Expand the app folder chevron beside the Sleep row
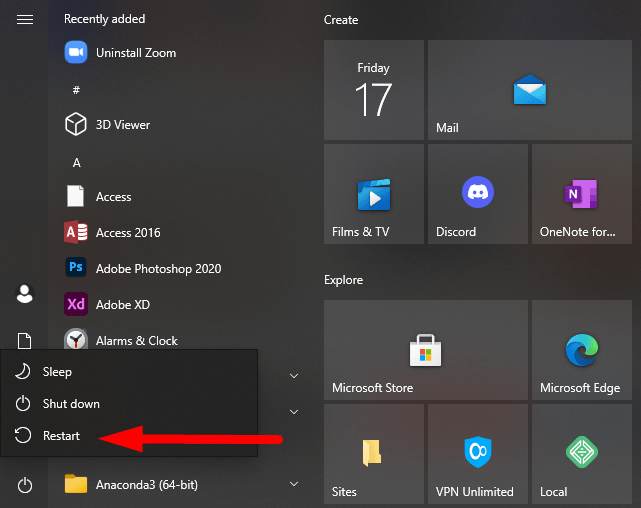Screen dimensions: 641x508 coord(294,376)
